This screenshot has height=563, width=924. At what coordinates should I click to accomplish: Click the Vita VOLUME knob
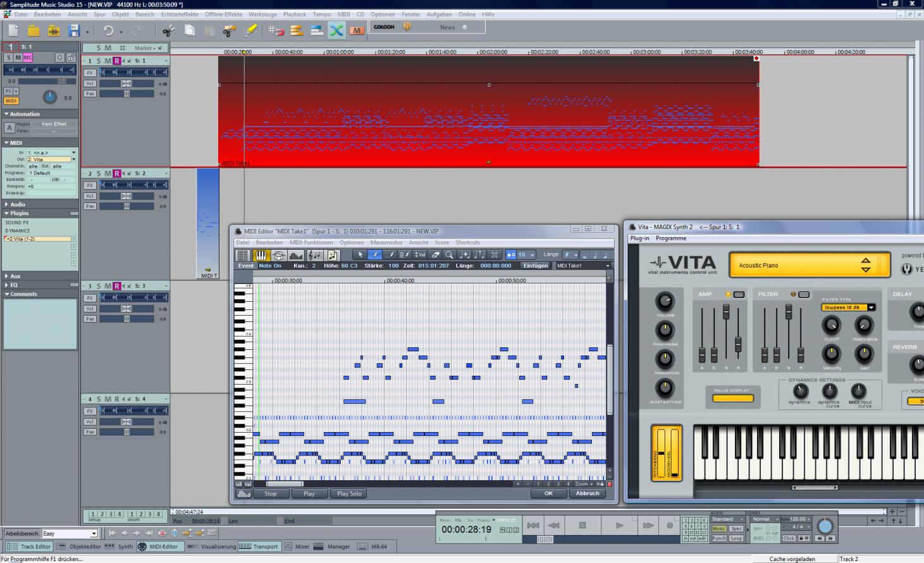coord(665,301)
